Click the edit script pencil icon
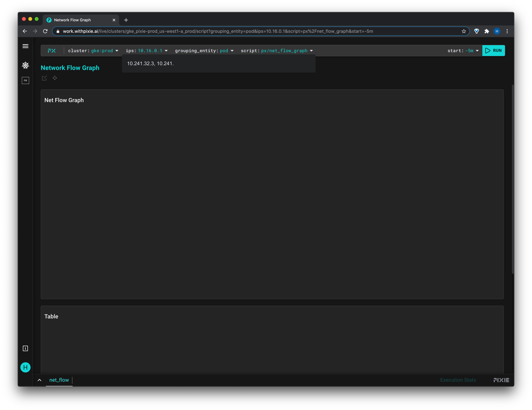 point(44,78)
